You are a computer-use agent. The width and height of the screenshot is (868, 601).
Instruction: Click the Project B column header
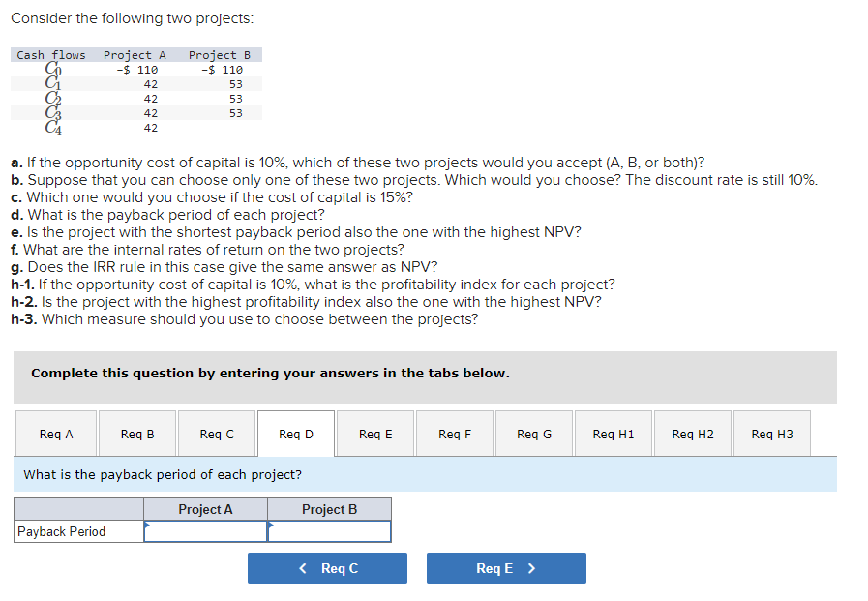[x=329, y=509]
